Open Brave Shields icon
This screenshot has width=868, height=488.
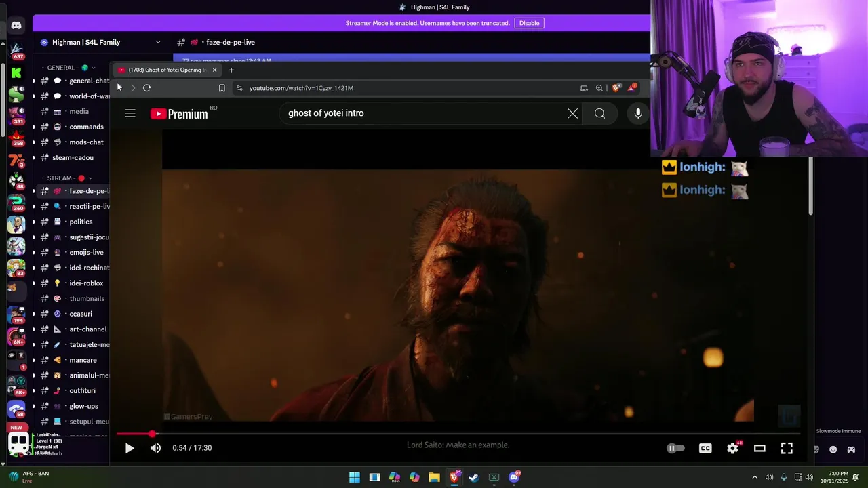[616, 88]
